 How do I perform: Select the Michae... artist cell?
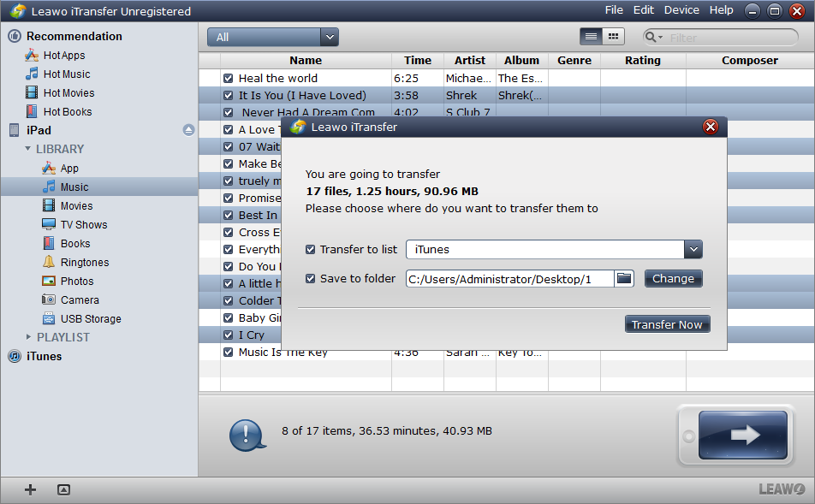click(x=470, y=79)
